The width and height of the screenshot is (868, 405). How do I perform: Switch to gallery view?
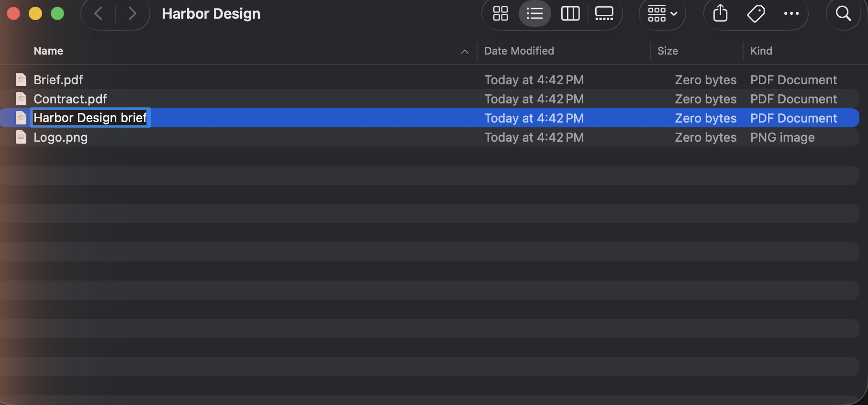tap(604, 13)
